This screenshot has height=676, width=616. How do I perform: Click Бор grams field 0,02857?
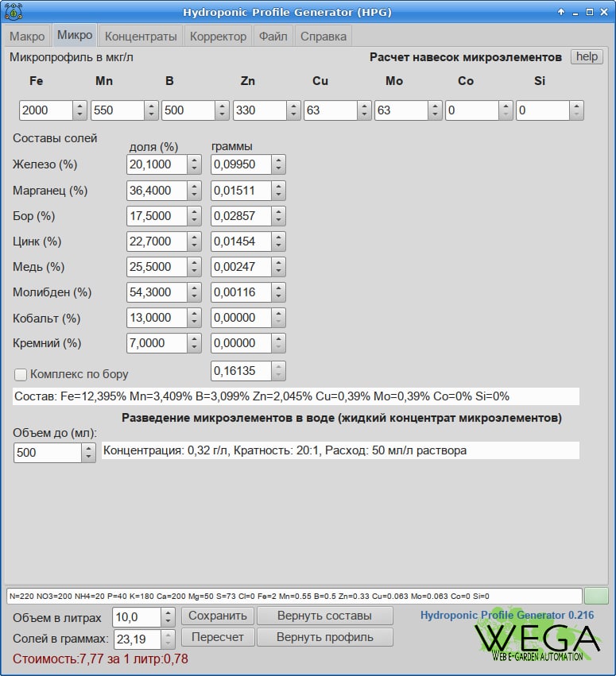241,216
